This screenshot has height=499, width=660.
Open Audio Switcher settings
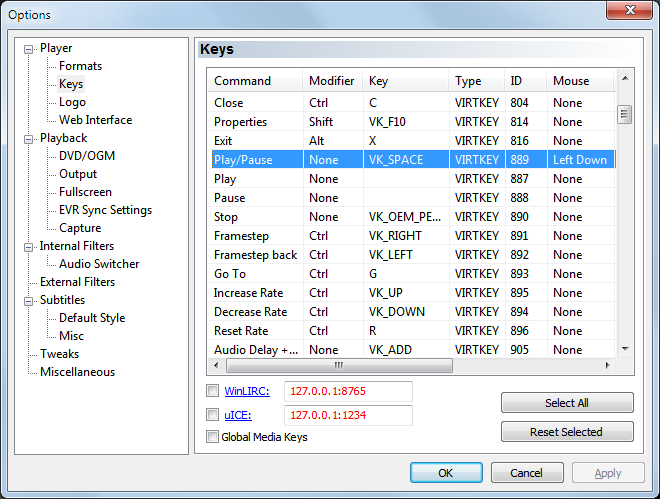point(99,264)
